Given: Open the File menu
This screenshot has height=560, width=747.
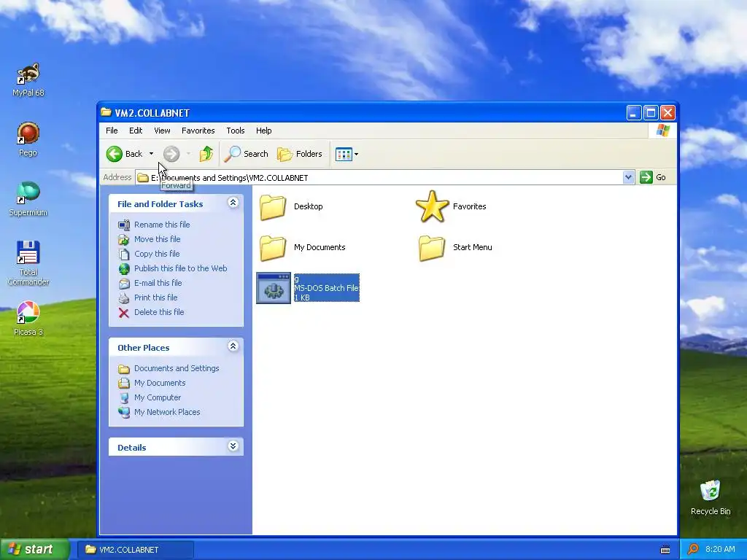Looking at the screenshot, I should (x=112, y=131).
